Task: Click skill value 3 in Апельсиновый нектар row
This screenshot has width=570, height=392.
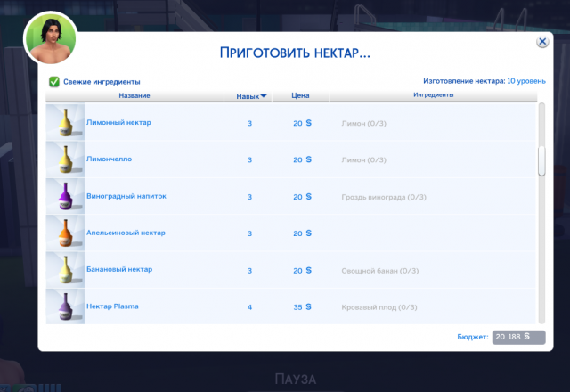Action: (x=249, y=233)
